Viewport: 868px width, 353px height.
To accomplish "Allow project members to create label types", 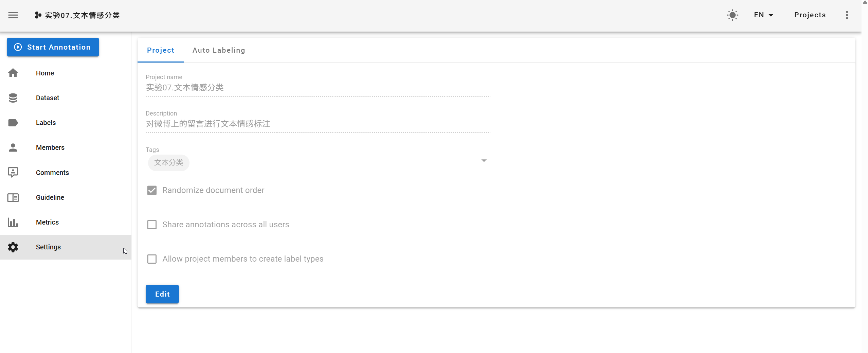I will tap(152, 259).
